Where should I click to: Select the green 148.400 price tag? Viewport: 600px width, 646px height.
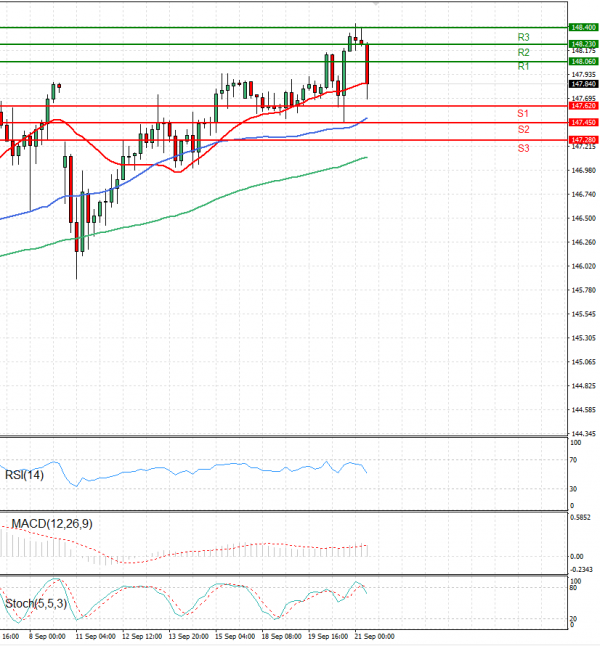(583, 27)
